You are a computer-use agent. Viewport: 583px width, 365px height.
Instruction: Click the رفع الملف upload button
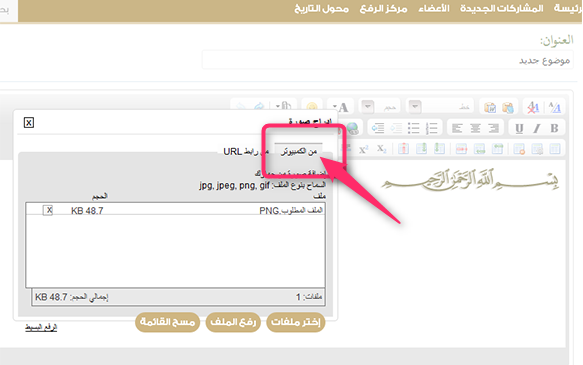pyautogui.click(x=233, y=322)
